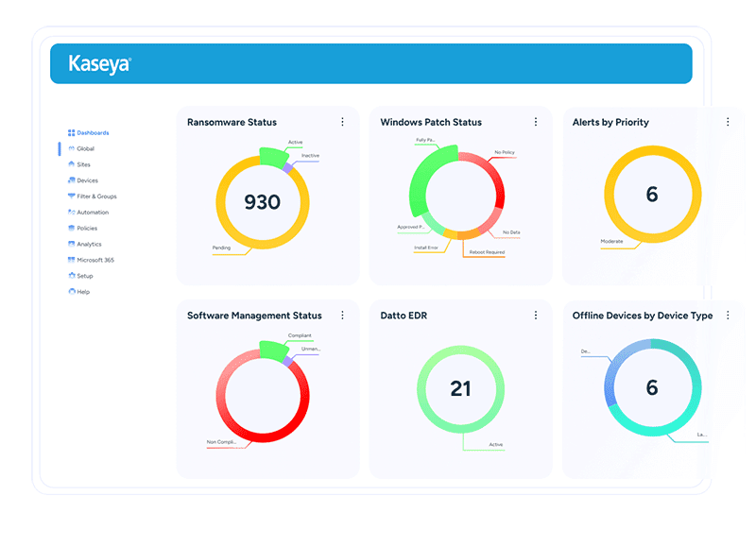Click the Setup gear icon
This screenshot has width=756, height=547.
[x=71, y=276]
